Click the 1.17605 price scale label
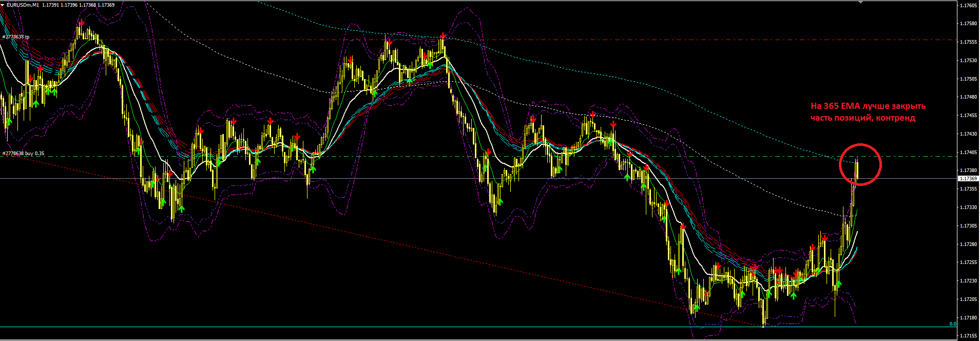 click(x=968, y=5)
